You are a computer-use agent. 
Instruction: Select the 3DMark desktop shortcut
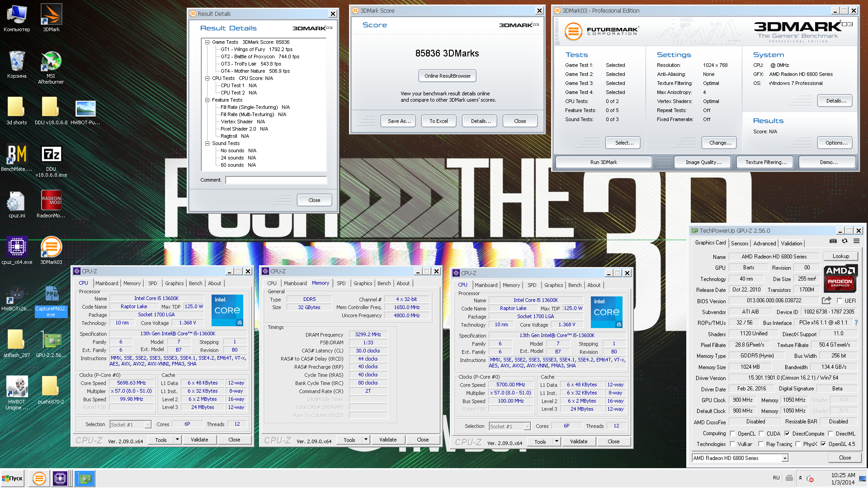point(51,18)
